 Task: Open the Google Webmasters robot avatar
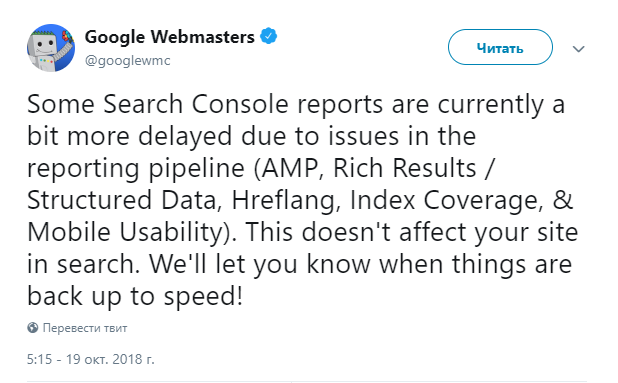(51, 48)
